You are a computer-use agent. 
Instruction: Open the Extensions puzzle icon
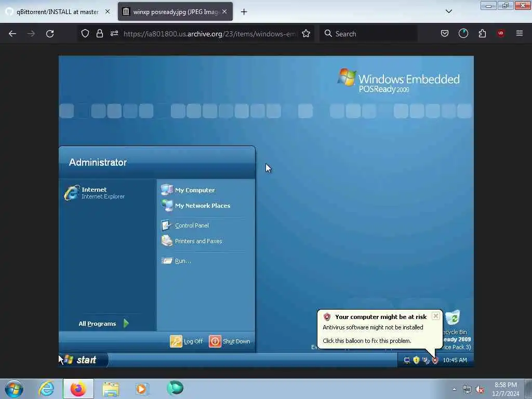click(482, 34)
